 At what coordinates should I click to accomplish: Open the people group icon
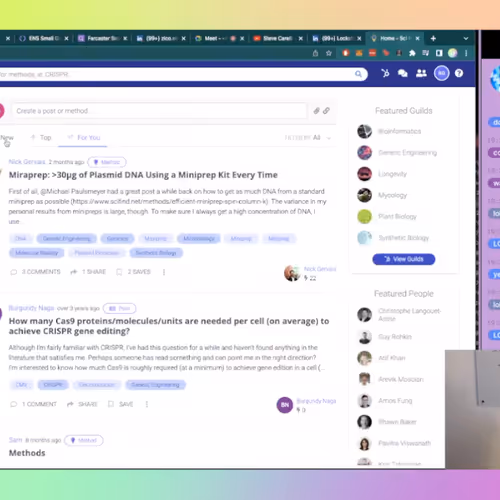(x=421, y=73)
